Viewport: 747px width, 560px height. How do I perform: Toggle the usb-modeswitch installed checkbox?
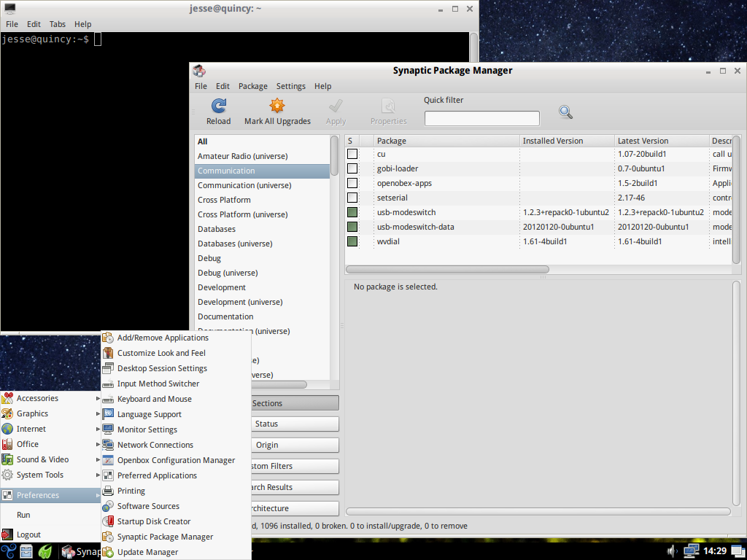tap(352, 212)
